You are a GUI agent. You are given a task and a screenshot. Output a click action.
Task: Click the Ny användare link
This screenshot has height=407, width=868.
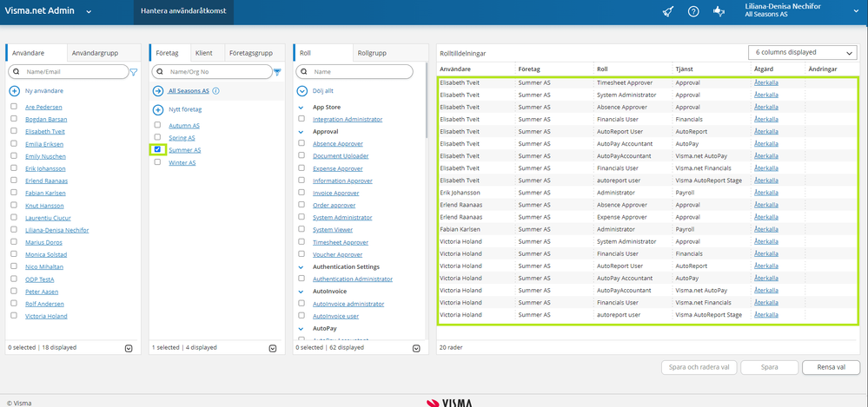pyautogui.click(x=44, y=91)
